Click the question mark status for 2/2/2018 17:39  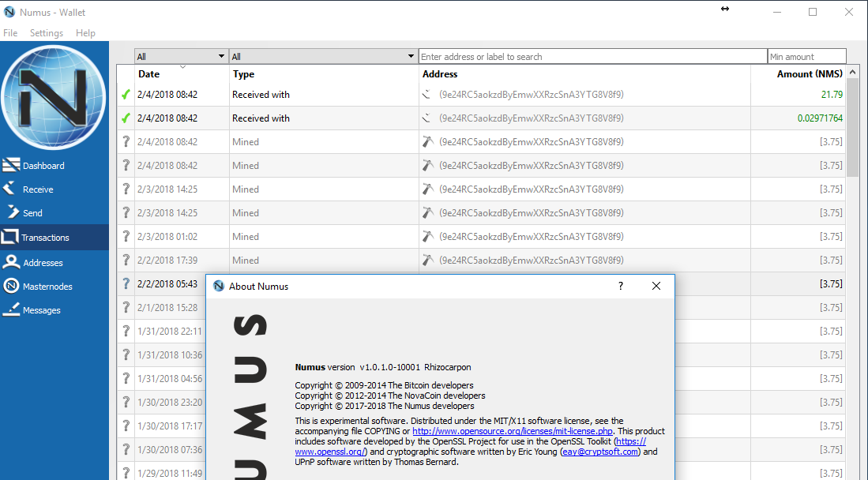tap(126, 261)
